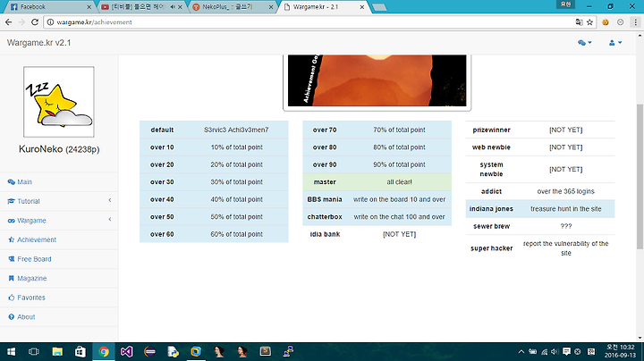Viewport: 644px width, 361px height.
Task: Click the Chrome taskbar icon
Action: point(104,351)
